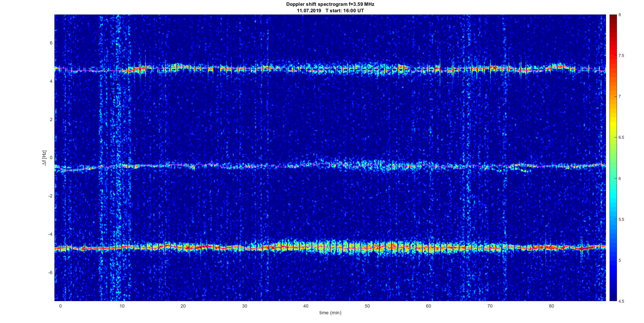Click the y-axis tick label '-6'
The width and height of the screenshot is (644, 323).
[50, 272]
